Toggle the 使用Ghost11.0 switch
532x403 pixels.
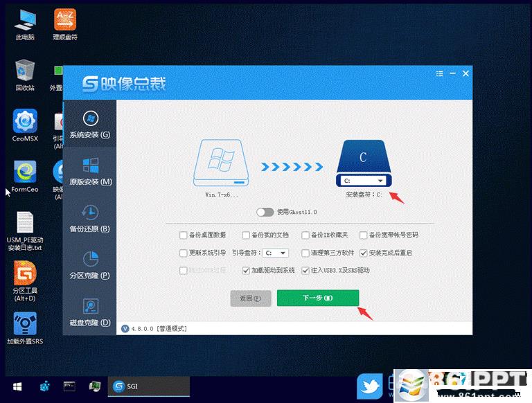pyautogui.click(x=265, y=212)
